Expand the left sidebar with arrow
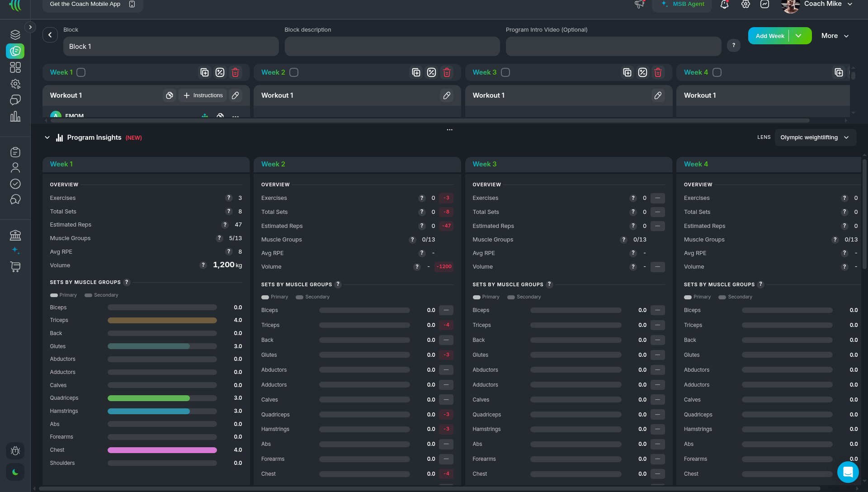 tap(30, 27)
